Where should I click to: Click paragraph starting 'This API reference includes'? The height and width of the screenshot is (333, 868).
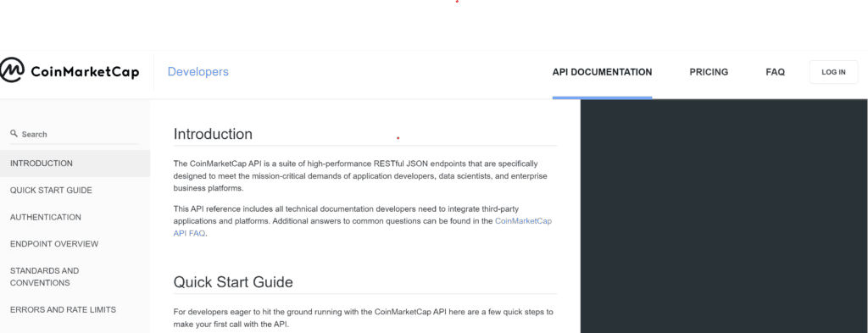[x=363, y=220]
